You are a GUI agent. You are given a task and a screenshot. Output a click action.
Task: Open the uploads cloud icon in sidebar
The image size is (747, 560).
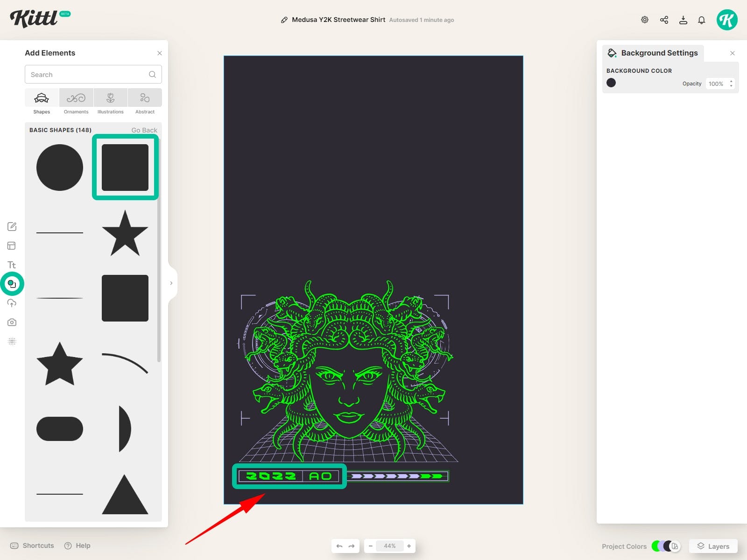click(12, 303)
